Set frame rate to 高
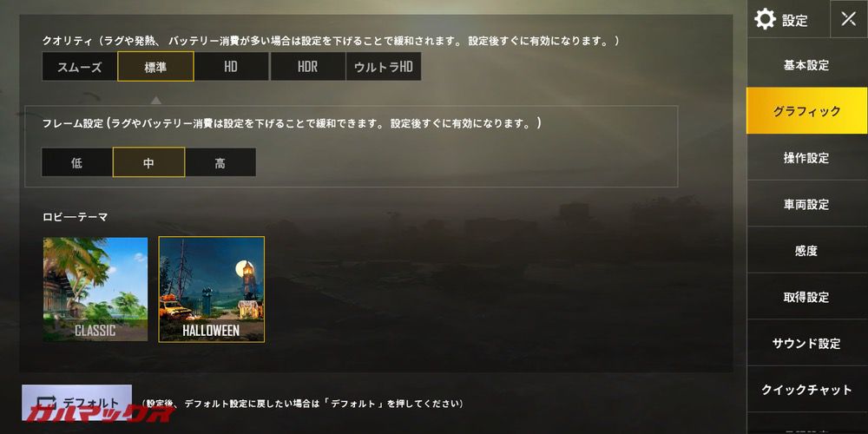The image size is (868, 434). click(220, 162)
